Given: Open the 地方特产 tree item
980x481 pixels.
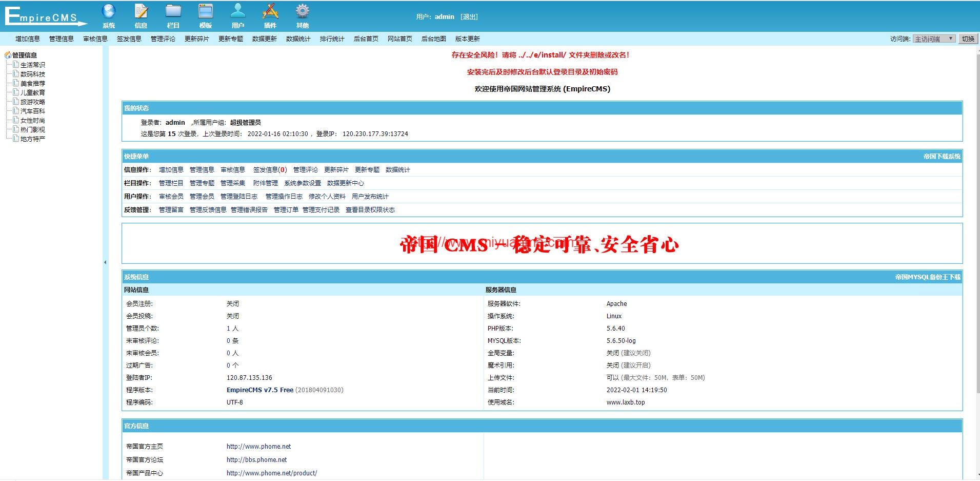Looking at the screenshot, I should 33,139.
